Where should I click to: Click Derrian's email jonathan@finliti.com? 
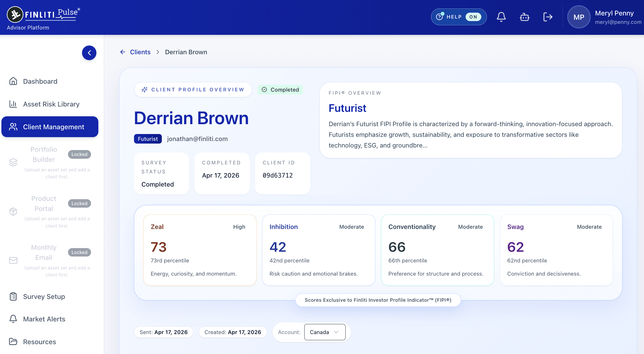coord(198,139)
